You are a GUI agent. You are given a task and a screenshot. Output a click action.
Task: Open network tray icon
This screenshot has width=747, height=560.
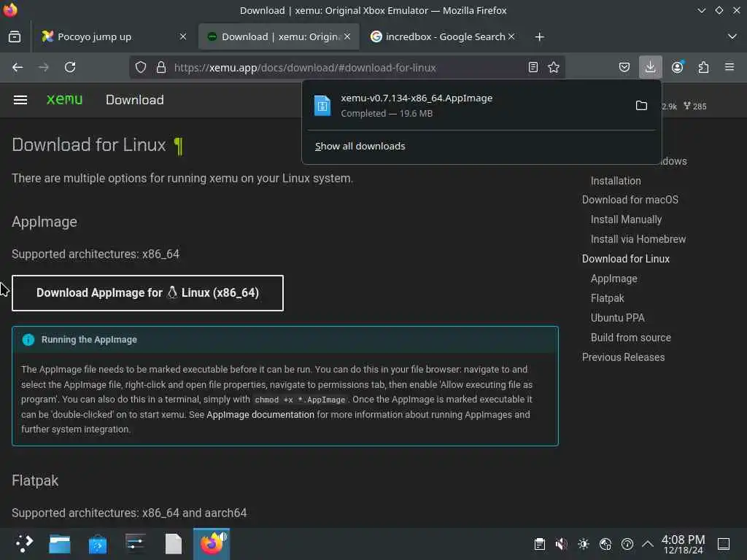pyautogui.click(x=605, y=544)
